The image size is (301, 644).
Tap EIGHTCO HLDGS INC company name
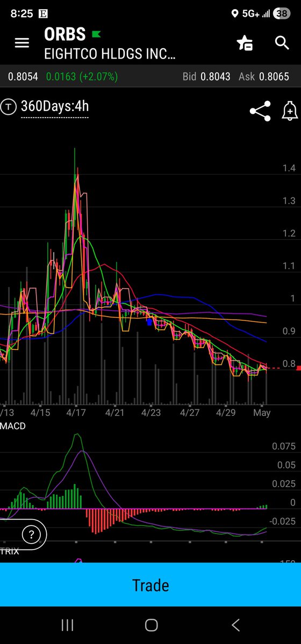(x=110, y=54)
